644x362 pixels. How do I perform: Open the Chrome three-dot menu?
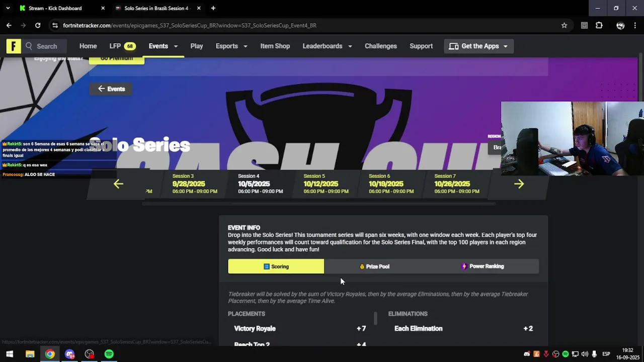635,25
